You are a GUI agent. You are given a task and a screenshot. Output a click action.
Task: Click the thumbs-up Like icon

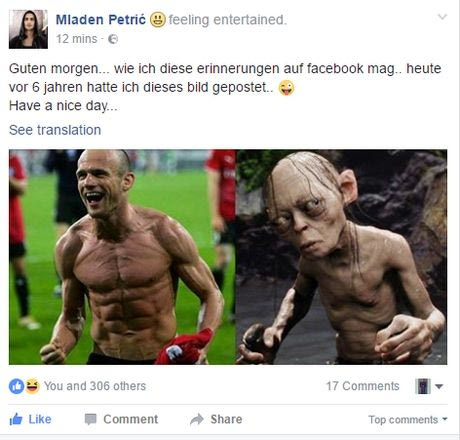[16, 419]
